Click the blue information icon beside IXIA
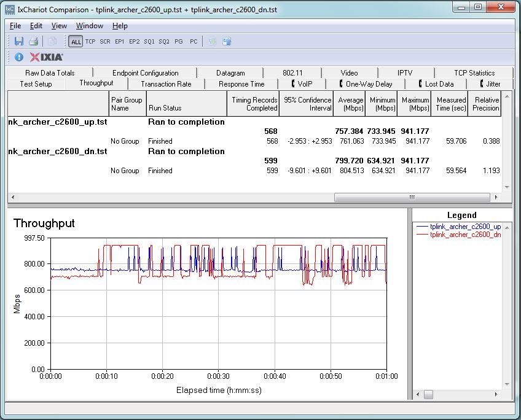 [x=19, y=57]
